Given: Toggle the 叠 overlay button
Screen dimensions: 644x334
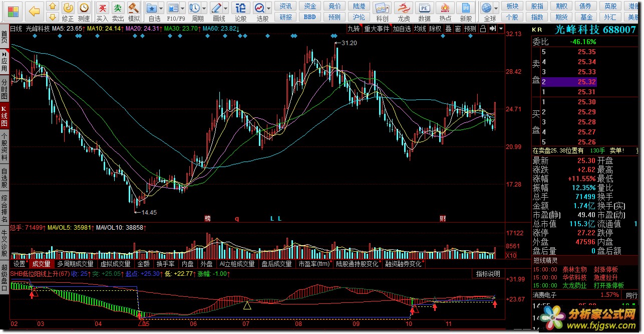Looking at the screenshot, I should (448, 29).
